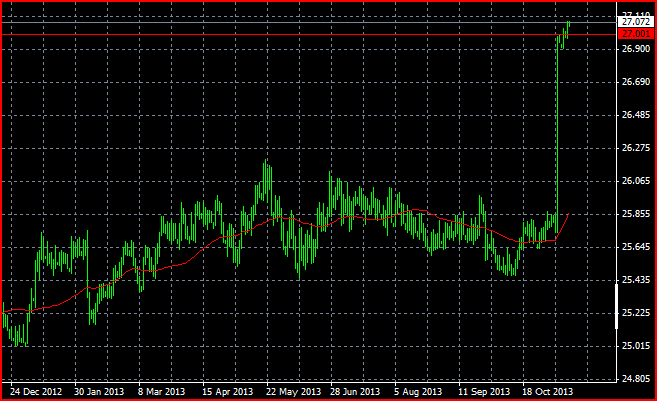Click the 26.900 price scale value
Viewport: 657px width, 401px height.
[x=636, y=49]
